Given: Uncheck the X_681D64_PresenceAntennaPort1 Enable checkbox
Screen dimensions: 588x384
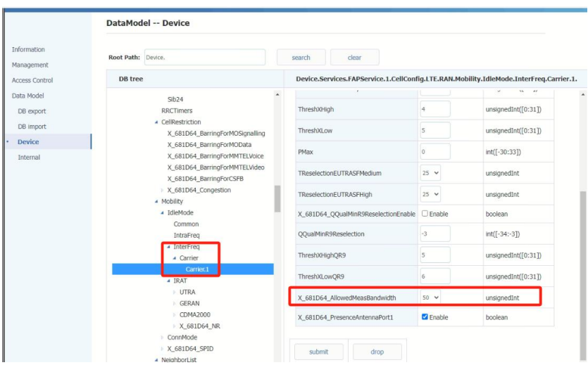Looking at the screenshot, I should [x=425, y=318].
